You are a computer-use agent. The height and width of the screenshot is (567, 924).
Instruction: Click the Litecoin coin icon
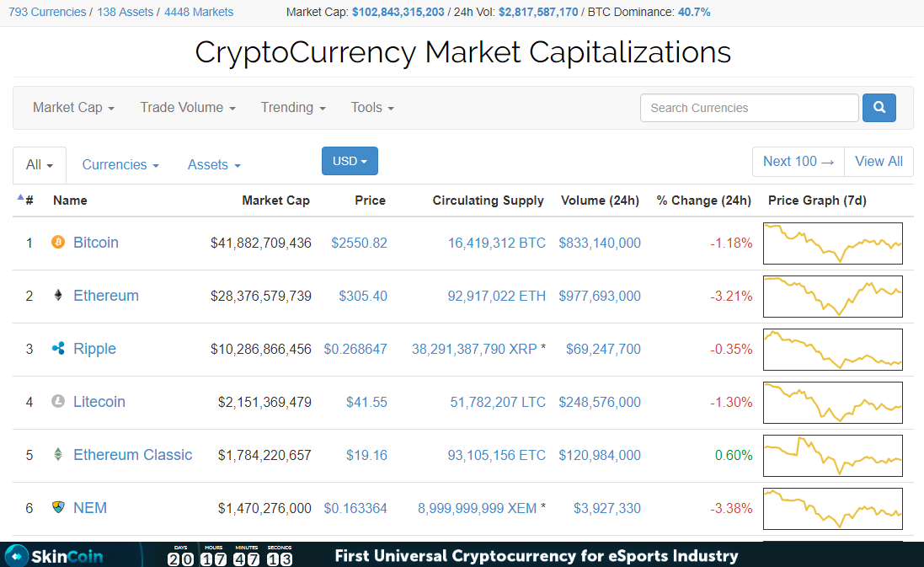(x=58, y=402)
